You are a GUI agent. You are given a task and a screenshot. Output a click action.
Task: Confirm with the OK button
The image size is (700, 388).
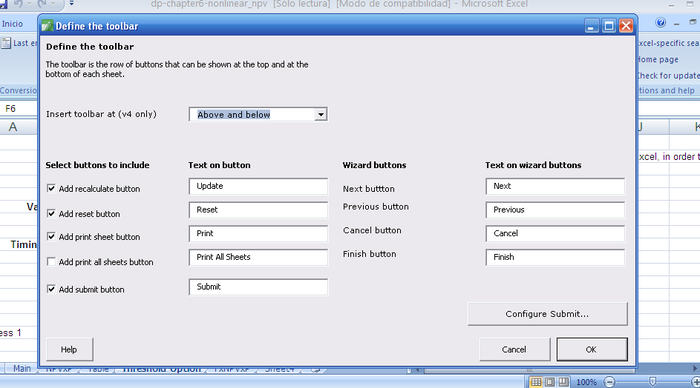pyautogui.click(x=592, y=349)
